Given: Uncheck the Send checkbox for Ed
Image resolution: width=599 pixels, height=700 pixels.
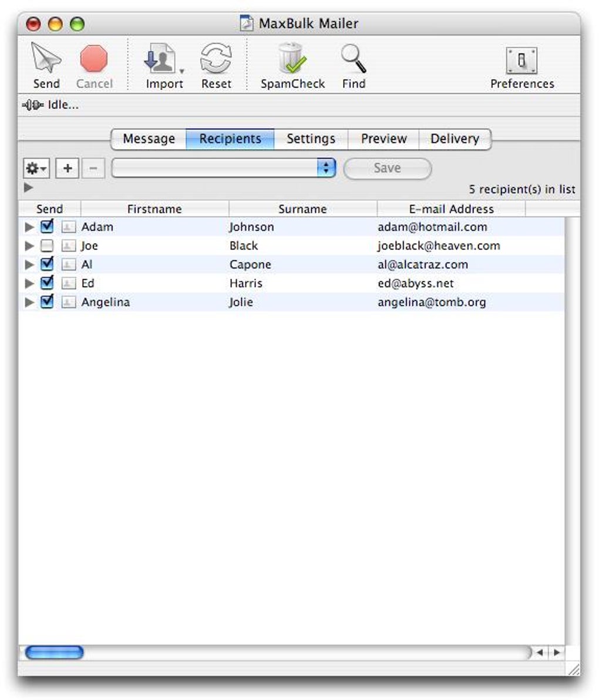Looking at the screenshot, I should (x=47, y=283).
